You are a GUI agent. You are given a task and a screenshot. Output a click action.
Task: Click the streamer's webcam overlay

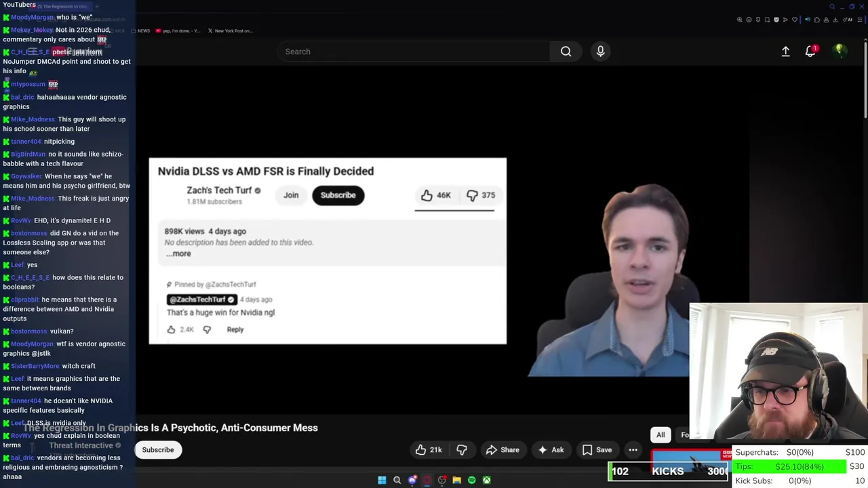778,371
